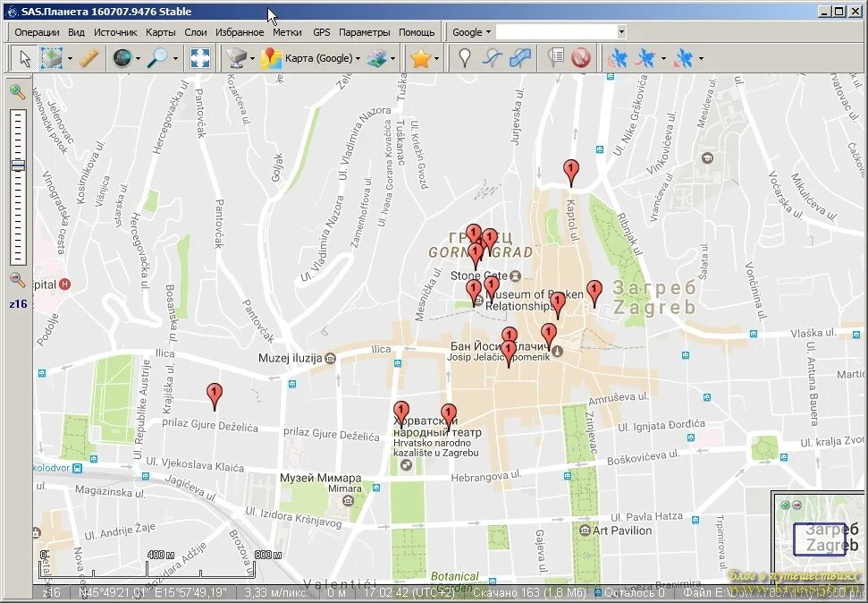868x603 pixels.
Task: Open the Операции menu
Action: point(37,32)
